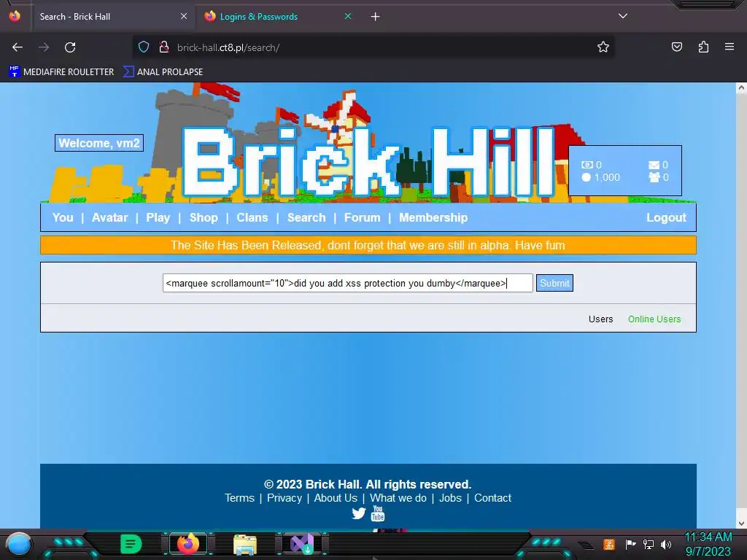
Task: Open the Terms footer link
Action: tap(239, 498)
